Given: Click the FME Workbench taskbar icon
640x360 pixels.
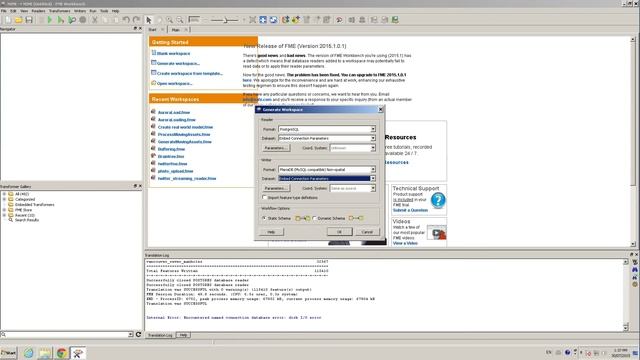Looking at the screenshot, I should coord(78,353).
